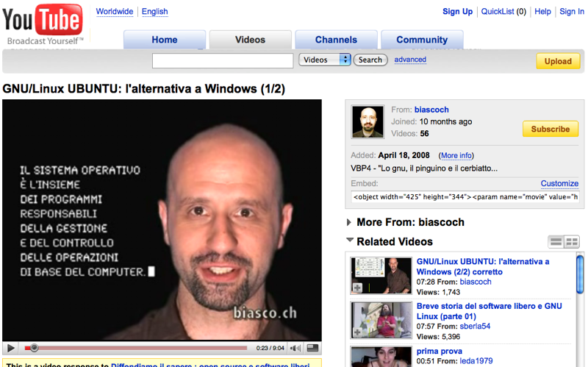Open biascoch profile avatar
This screenshot has height=367, width=588.
(367, 122)
